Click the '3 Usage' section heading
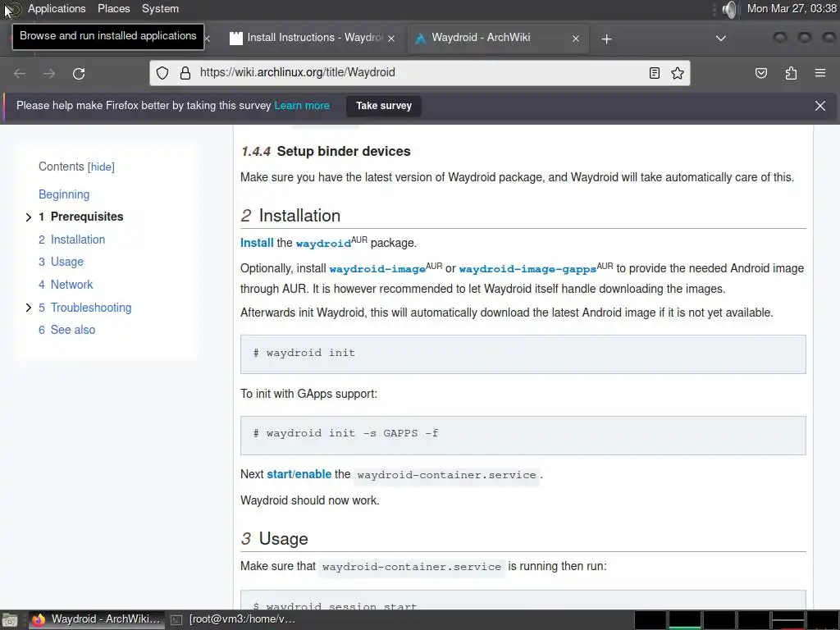 [x=274, y=538]
